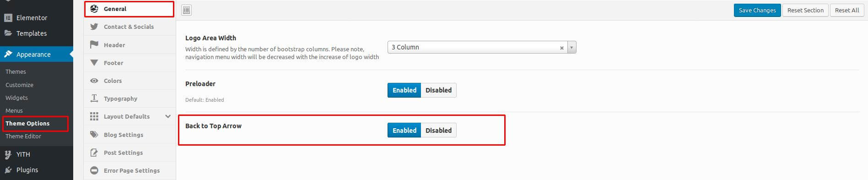Click the Save Changes button
The height and width of the screenshot is (180, 868).
click(x=757, y=10)
